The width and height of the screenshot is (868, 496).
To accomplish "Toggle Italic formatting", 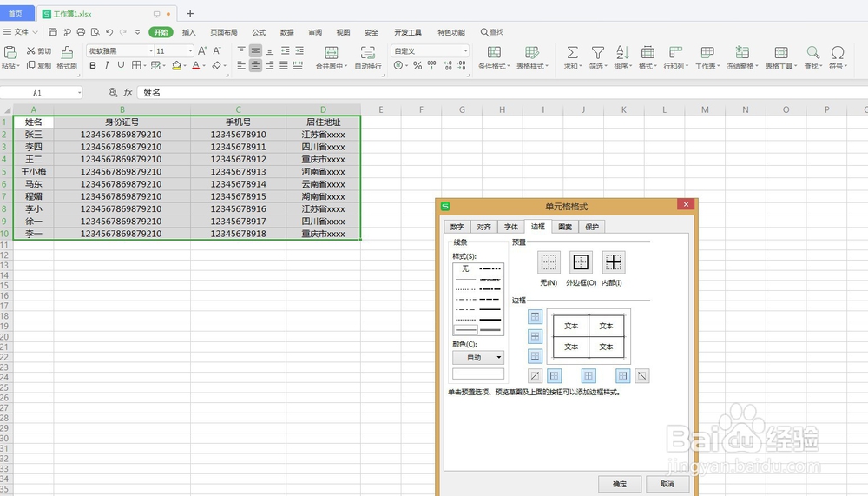I will [106, 65].
